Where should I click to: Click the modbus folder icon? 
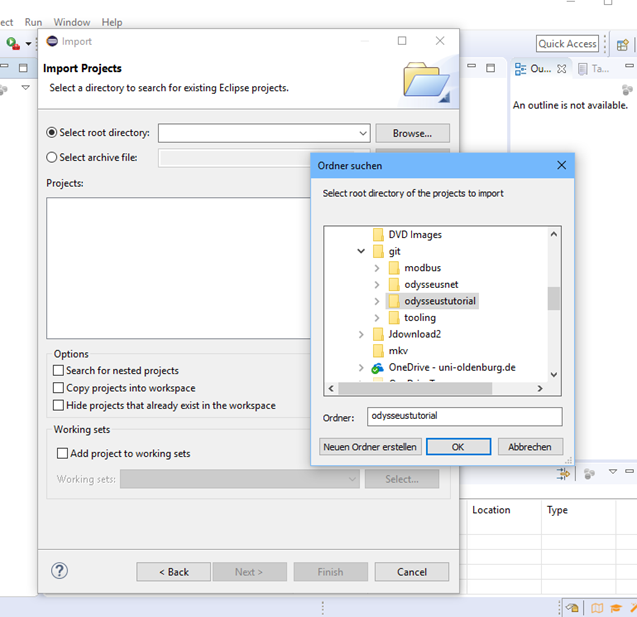[x=393, y=268]
